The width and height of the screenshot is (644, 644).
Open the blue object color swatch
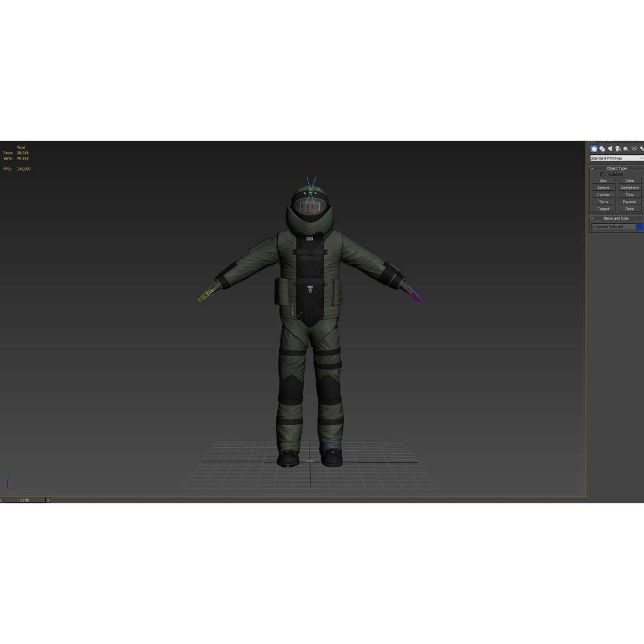[640, 227]
